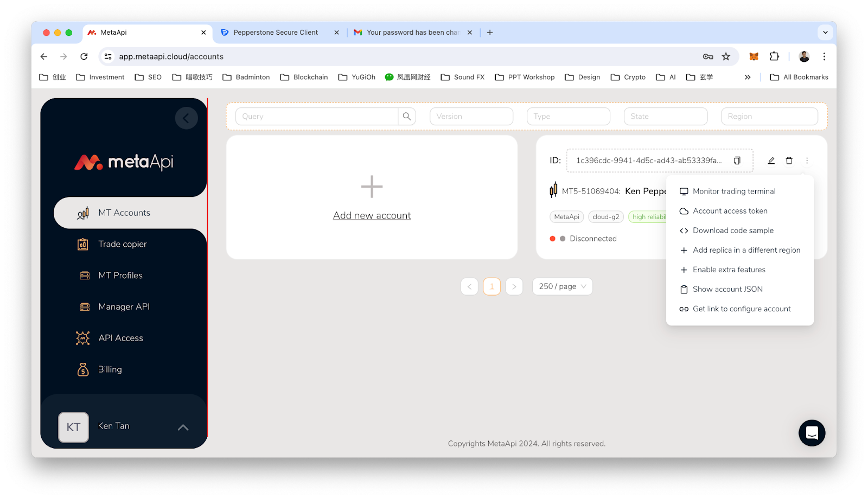Viewport: 868px width, 499px height.
Task: Click the Add new account link
Action: click(372, 215)
